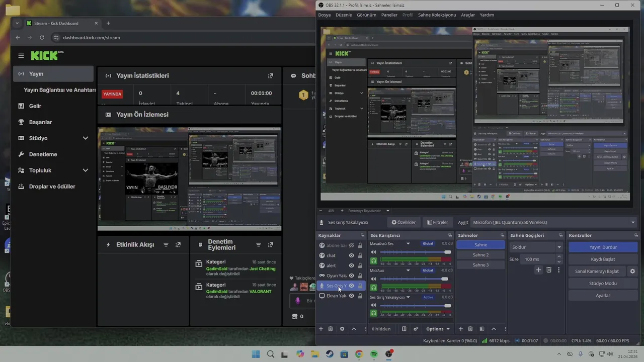Toggle lock on Ekran Yakalayıcı source
Screen dimensions: 644x362
click(360, 296)
